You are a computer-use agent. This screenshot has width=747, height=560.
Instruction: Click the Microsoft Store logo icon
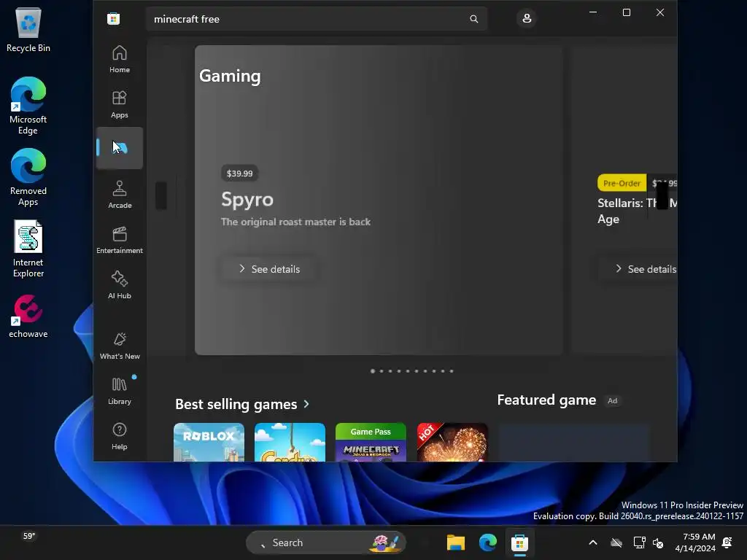point(113,18)
